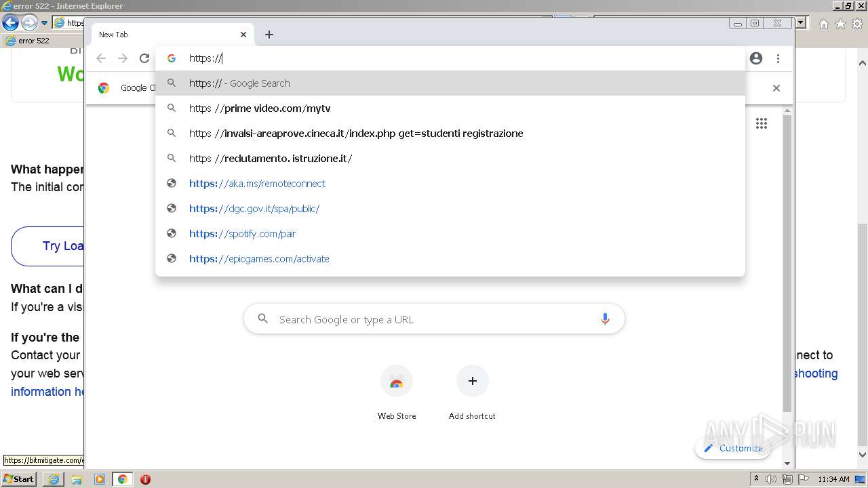
Task: Dismiss the Google Chrome notification bar
Action: (776, 88)
